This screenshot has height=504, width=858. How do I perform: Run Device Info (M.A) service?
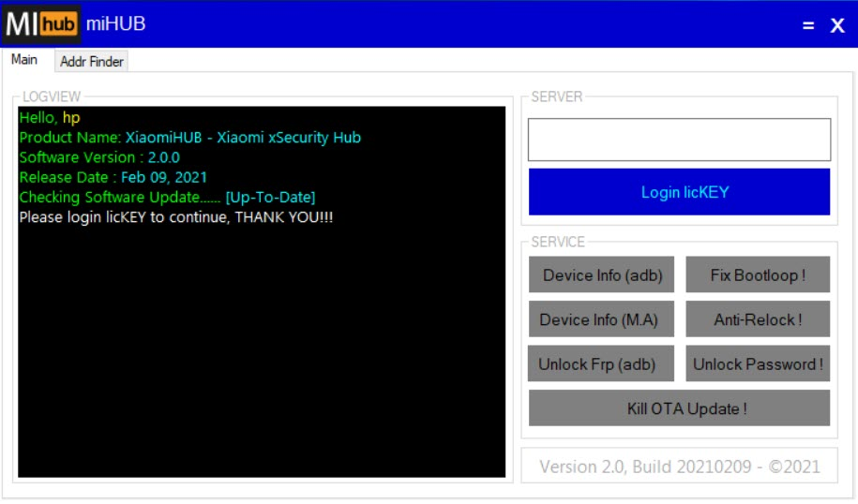601,319
